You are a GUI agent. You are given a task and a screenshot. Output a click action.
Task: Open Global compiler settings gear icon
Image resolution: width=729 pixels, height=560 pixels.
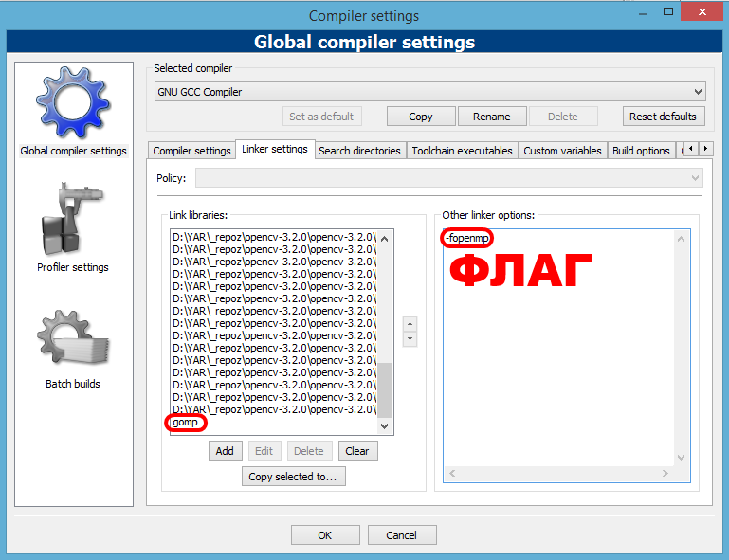73,102
